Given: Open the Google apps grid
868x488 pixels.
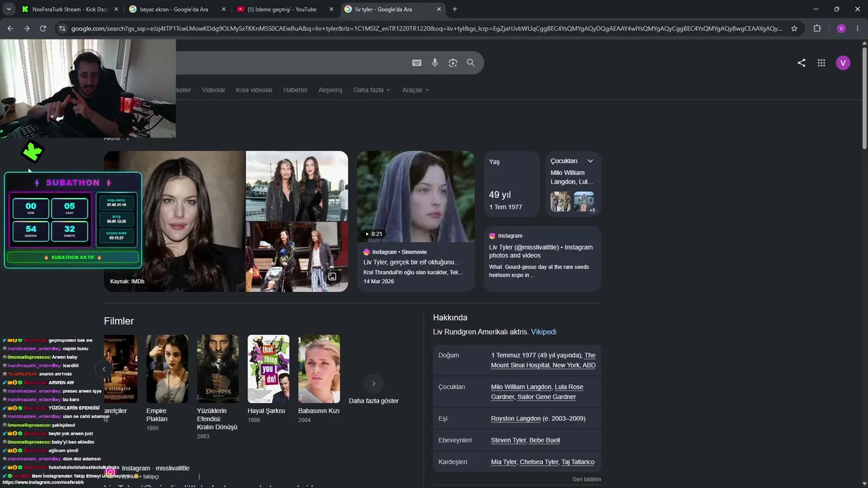Looking at the screenshot, I should pos(821,63).
